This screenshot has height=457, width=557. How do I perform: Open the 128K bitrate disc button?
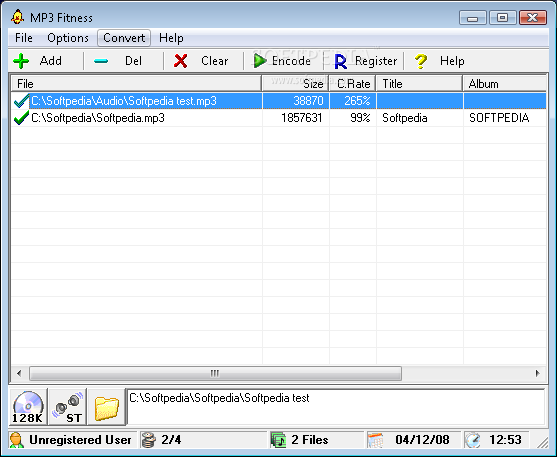click(x=28, y=407)
